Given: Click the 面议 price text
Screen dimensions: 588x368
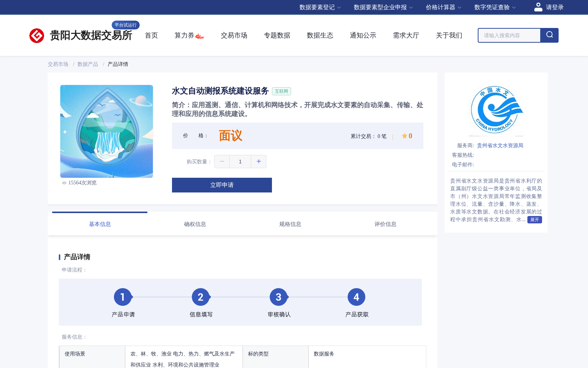Looking at the screenshot, I should (x=230, y=136).
